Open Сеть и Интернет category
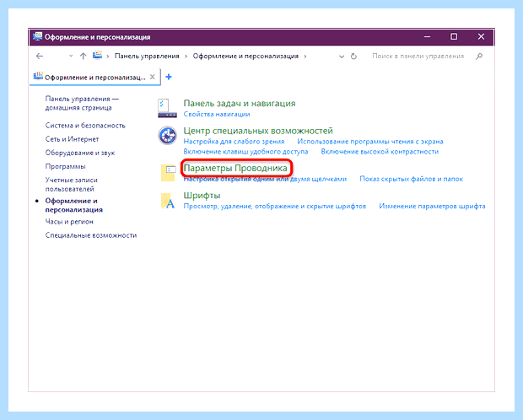The width and height of the screenshot is (523, 420). point(72,139)
